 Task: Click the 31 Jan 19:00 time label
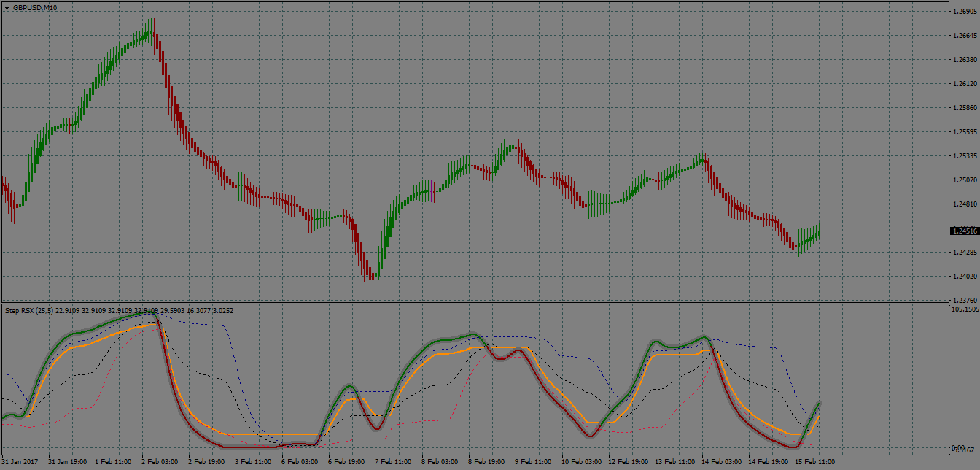click(x=67, y=462)
